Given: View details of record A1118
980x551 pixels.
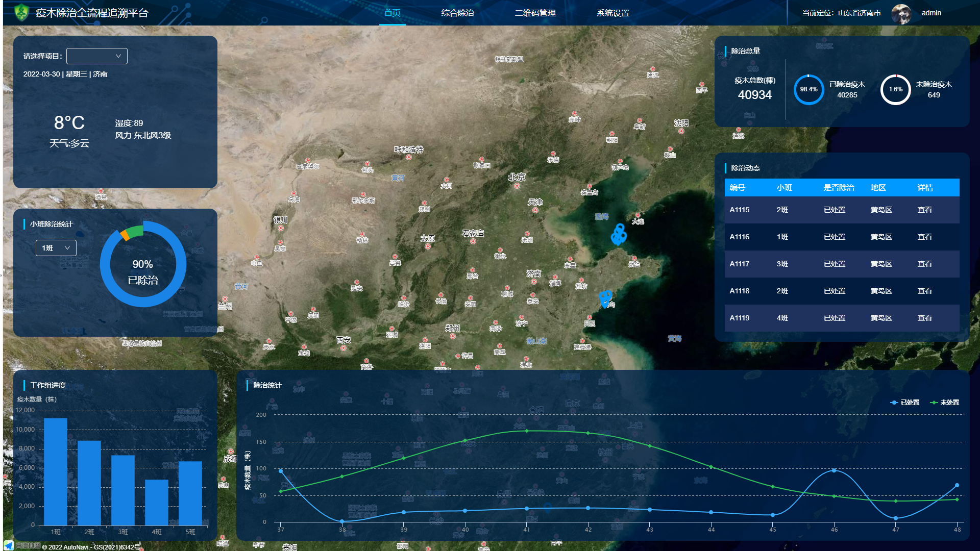Looking at the screenshot, I should coord(924,291).
